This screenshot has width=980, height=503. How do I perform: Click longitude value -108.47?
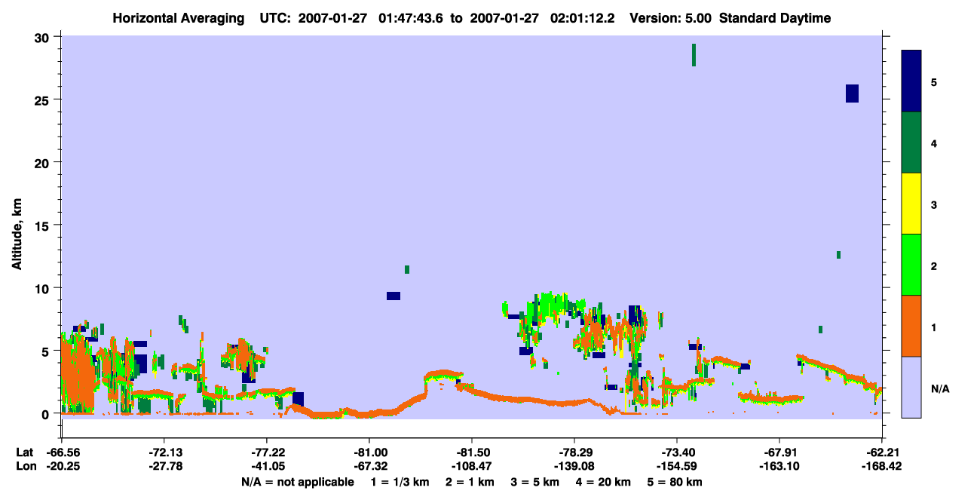coord(471,466)
